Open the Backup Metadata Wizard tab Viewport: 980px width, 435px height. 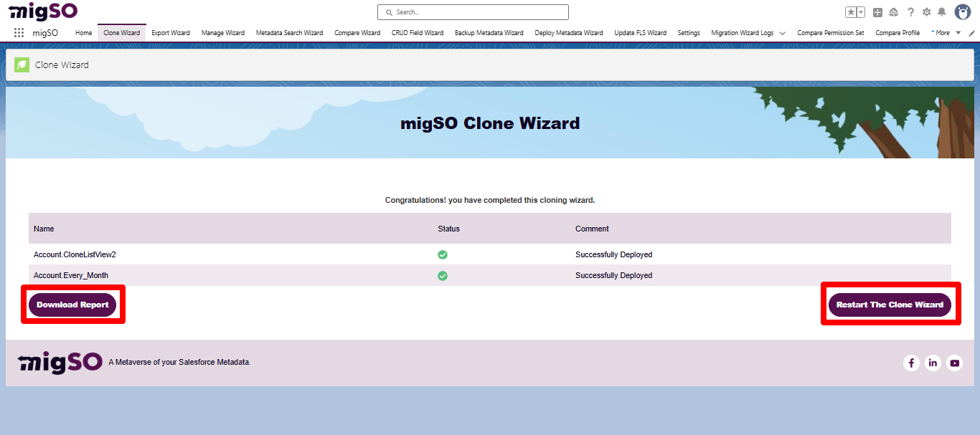pyautogui.click(x=489, y=32)
